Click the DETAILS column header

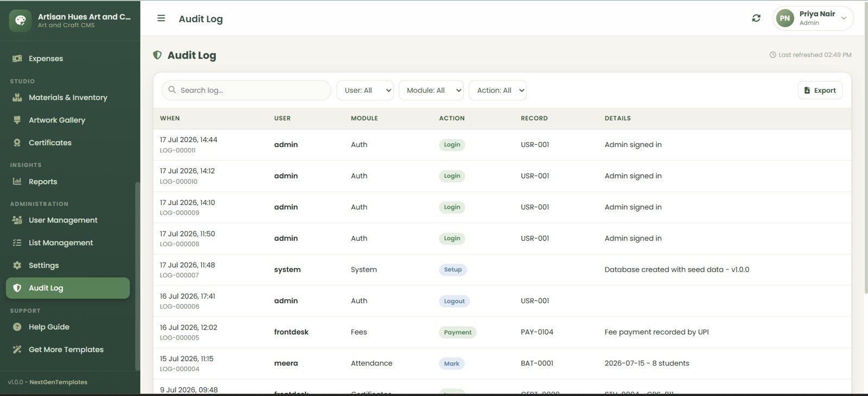(618, 118)
